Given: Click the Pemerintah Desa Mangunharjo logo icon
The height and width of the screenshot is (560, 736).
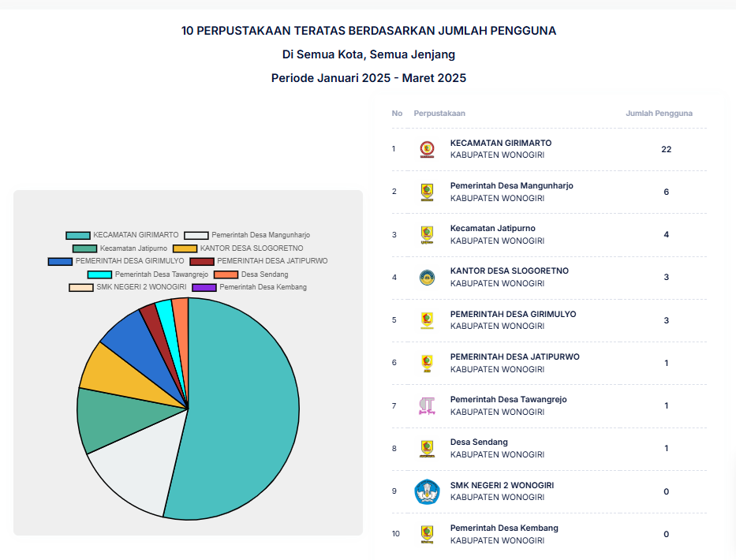Looking at the screenshot, I should pos(427,192).
